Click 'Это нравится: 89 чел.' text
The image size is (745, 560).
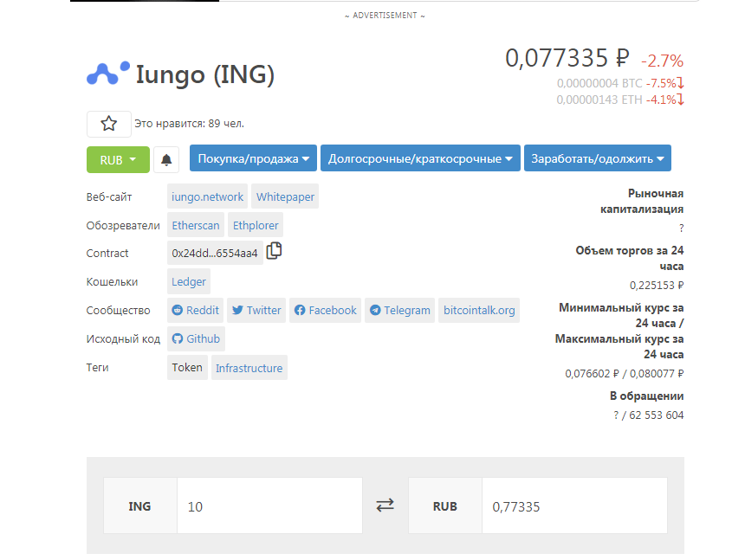[x=189, y=124]
